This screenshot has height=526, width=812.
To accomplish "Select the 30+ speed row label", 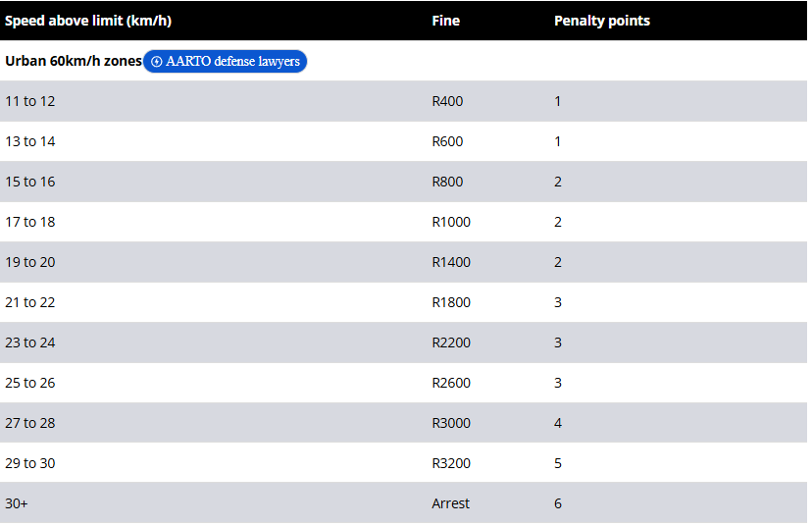I will tap(18, 503).
